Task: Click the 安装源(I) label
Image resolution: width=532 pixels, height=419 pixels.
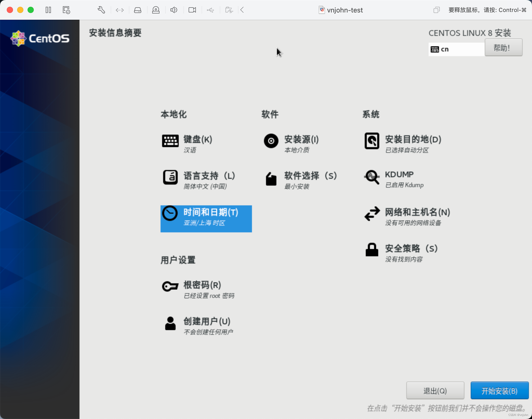Action: coord(301,139)
